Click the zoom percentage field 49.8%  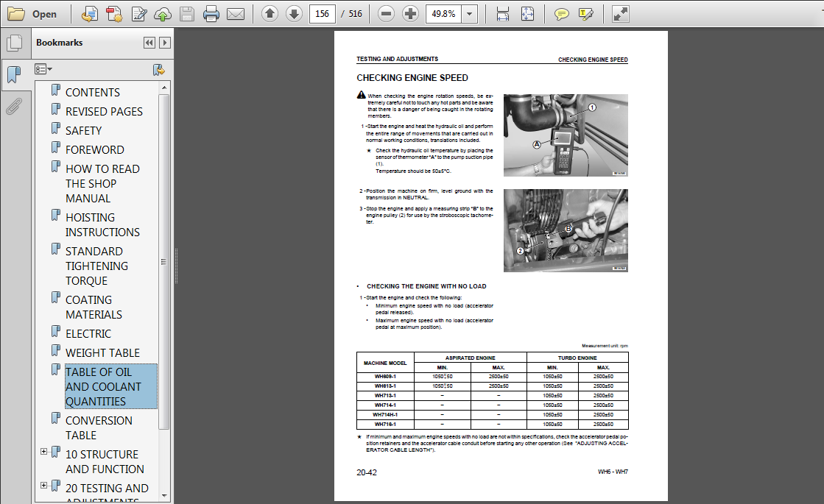[443, 14]
